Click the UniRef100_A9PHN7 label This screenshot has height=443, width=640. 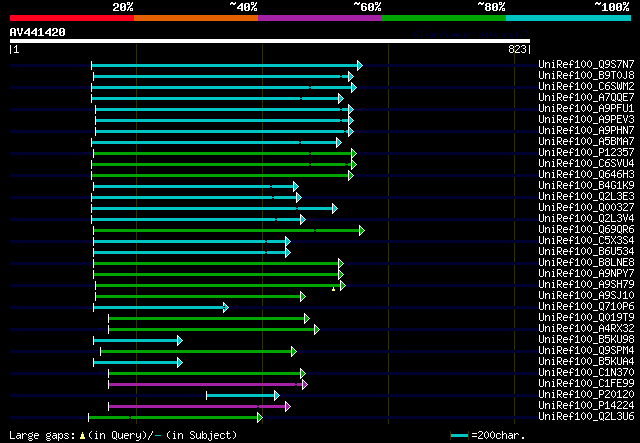(586, 131)
